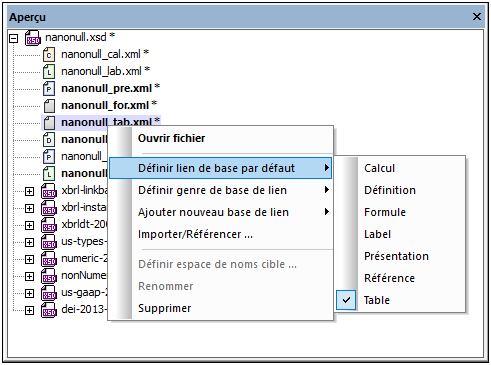Click the file icon beside nanonull_for.xml
Viewport: 491px width, 365px height.
pos(49,106)
